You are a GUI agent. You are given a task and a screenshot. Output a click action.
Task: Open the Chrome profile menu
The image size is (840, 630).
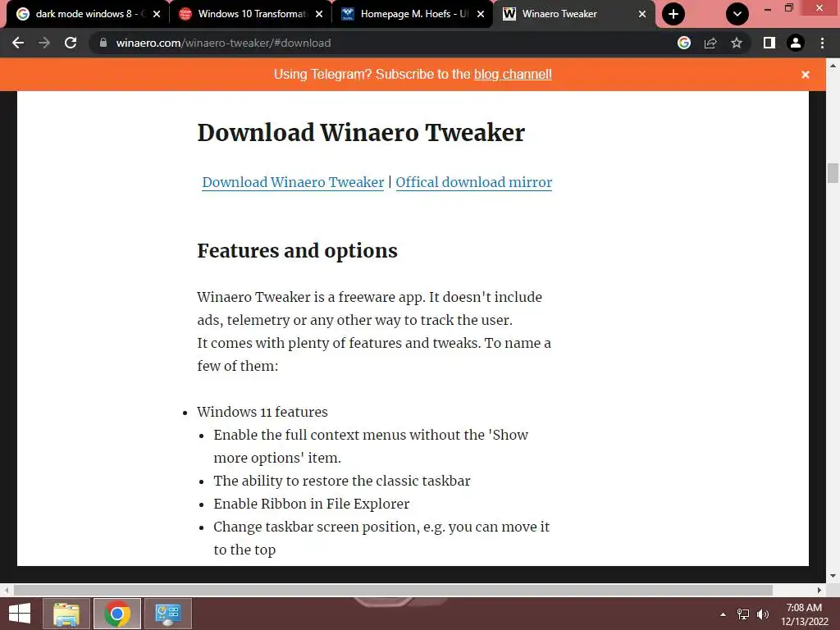[796, 43]
